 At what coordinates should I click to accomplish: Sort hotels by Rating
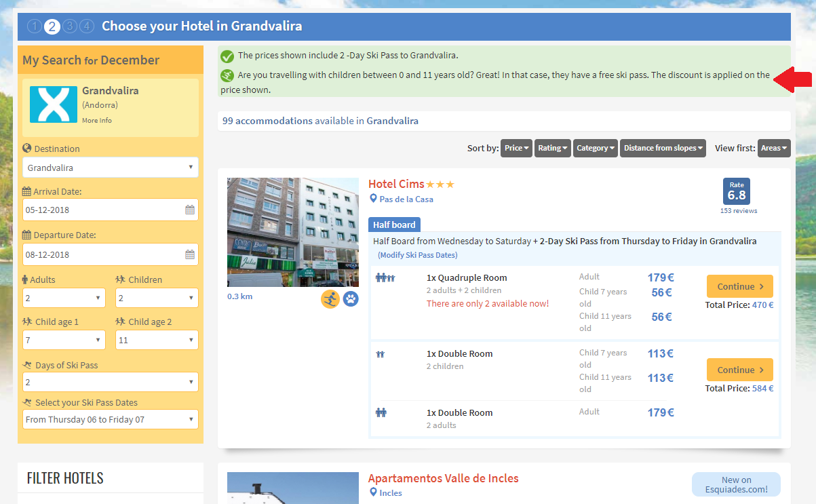click(553, 148)
